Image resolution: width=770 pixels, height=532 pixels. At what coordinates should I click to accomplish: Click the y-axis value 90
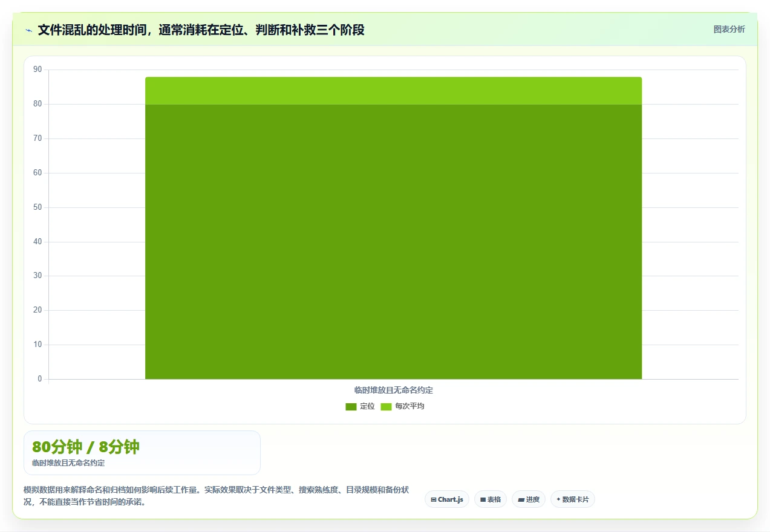[x=38, y=70]
